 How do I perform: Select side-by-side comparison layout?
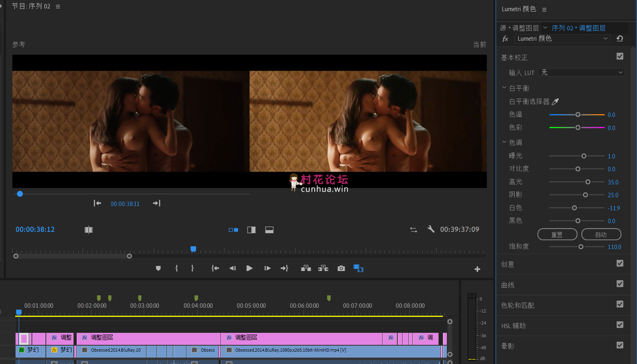point(233,230)
